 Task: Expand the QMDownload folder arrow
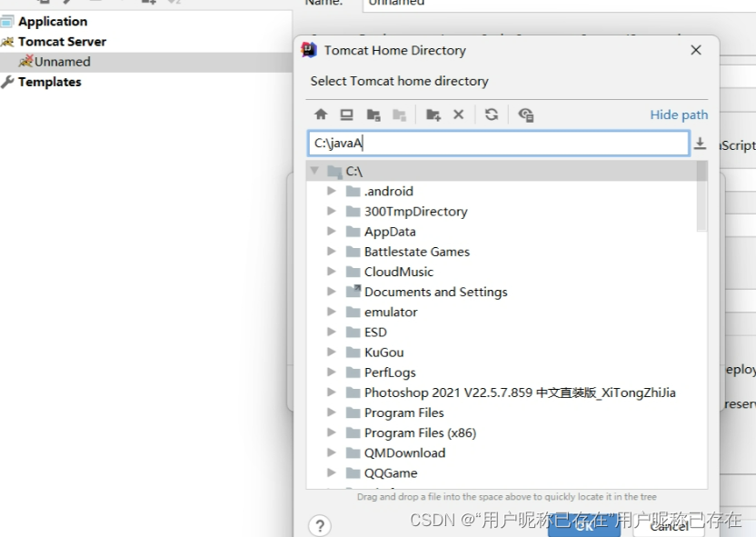[x=332, y=452]
